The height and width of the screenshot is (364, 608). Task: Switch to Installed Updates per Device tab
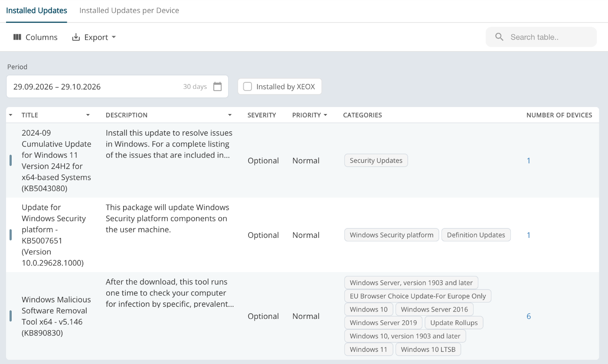(x=129, y=10)
